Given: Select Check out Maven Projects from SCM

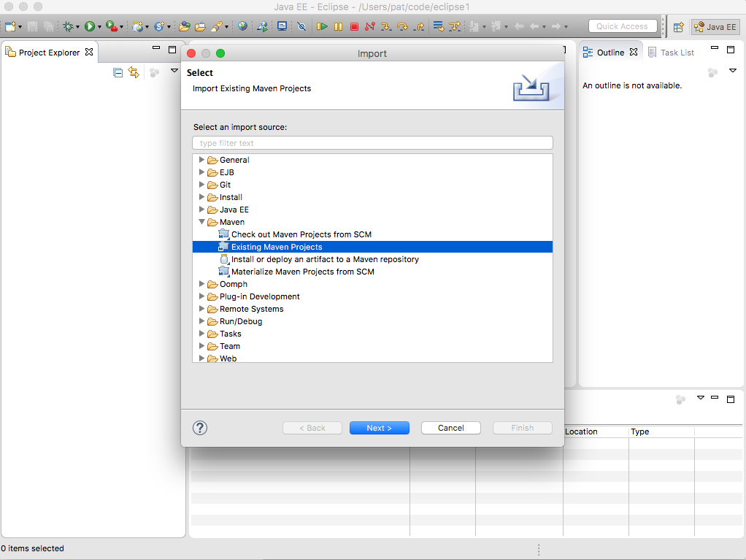Looking at the screenshot, I should (301, 234).
